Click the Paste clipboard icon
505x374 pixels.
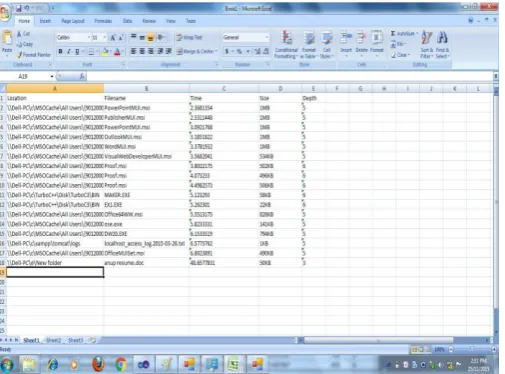pos(7,38)
